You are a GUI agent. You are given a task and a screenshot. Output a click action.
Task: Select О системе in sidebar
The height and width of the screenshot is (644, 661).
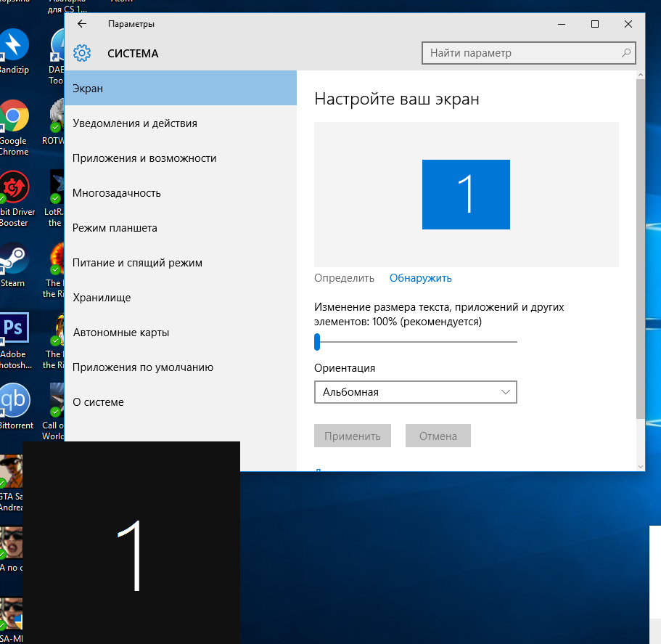[98, 402]
